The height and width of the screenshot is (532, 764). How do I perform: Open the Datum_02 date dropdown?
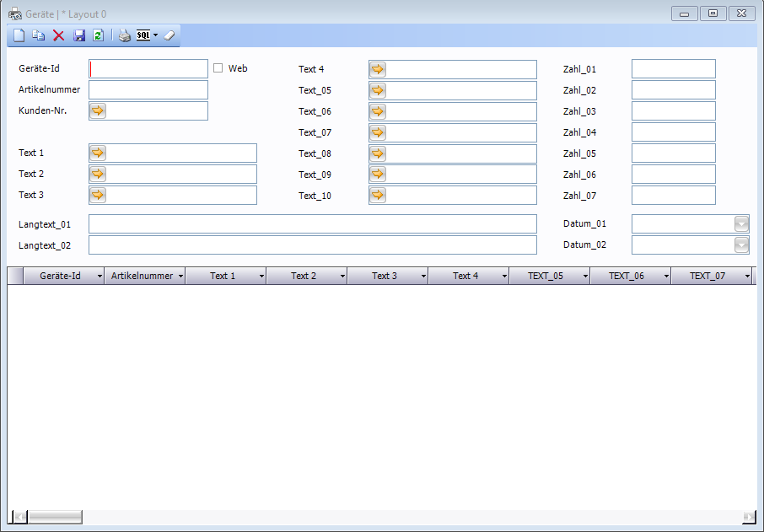[741, 245]
